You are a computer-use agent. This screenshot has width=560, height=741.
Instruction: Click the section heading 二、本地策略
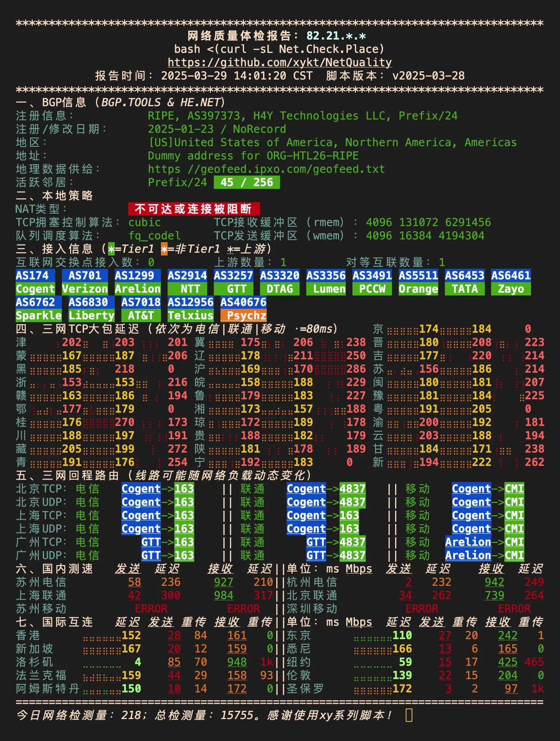click(54, 196)
